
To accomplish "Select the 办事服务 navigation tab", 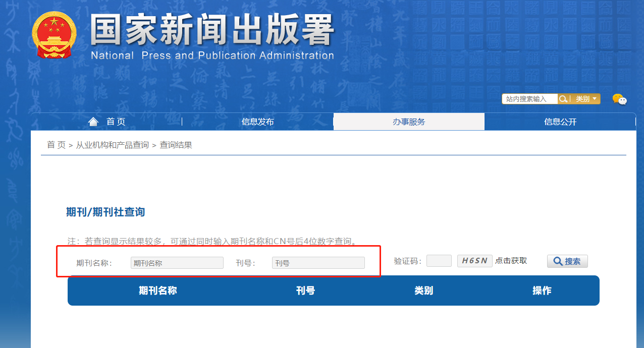I will click(x=409, y=122).
